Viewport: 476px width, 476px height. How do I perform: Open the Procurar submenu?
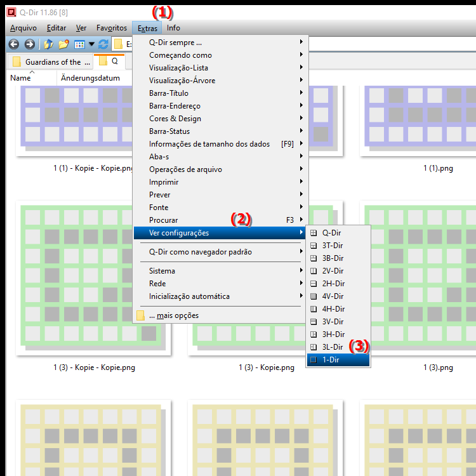tap(220, 220)
